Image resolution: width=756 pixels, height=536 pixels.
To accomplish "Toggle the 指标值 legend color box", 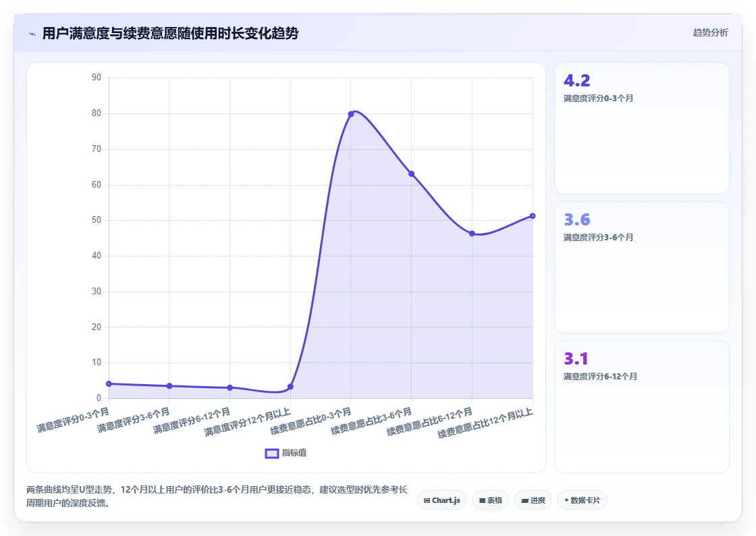I will [272, 453].
